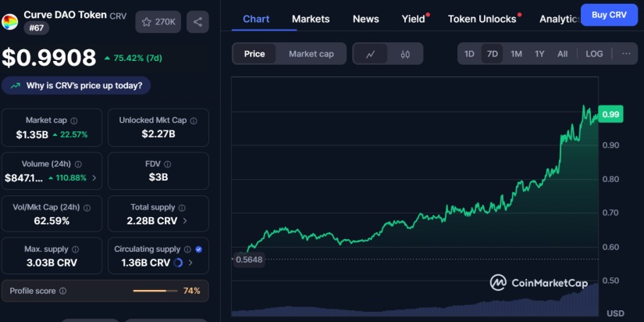This screenshot has height=322, width=644.
Task: Open the Markets tab
Action: (x=311, y=19)
